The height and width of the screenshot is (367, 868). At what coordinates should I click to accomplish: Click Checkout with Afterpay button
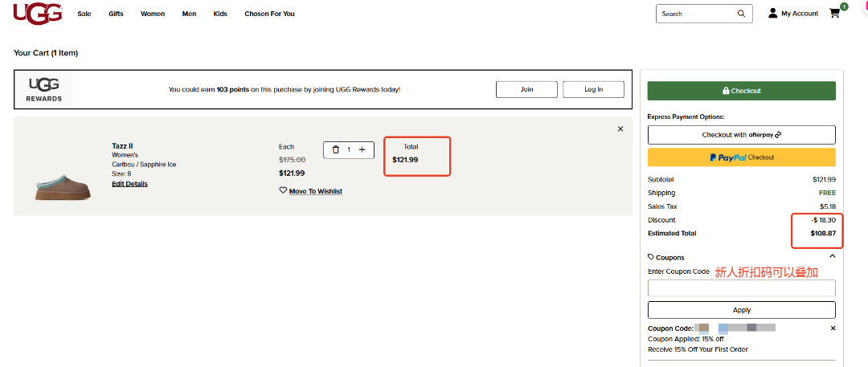(741, 135)
